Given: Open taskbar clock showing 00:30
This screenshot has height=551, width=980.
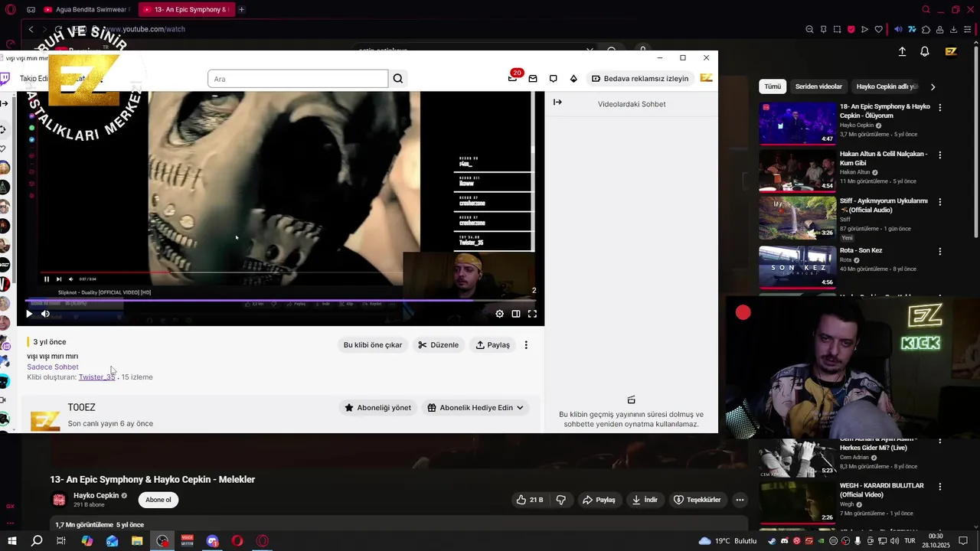Looking at the screenshot, I should point(936,540).
